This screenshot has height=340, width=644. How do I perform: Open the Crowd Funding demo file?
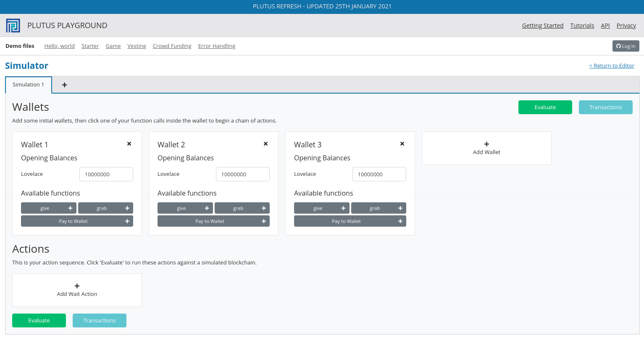[x=172, y=46]
